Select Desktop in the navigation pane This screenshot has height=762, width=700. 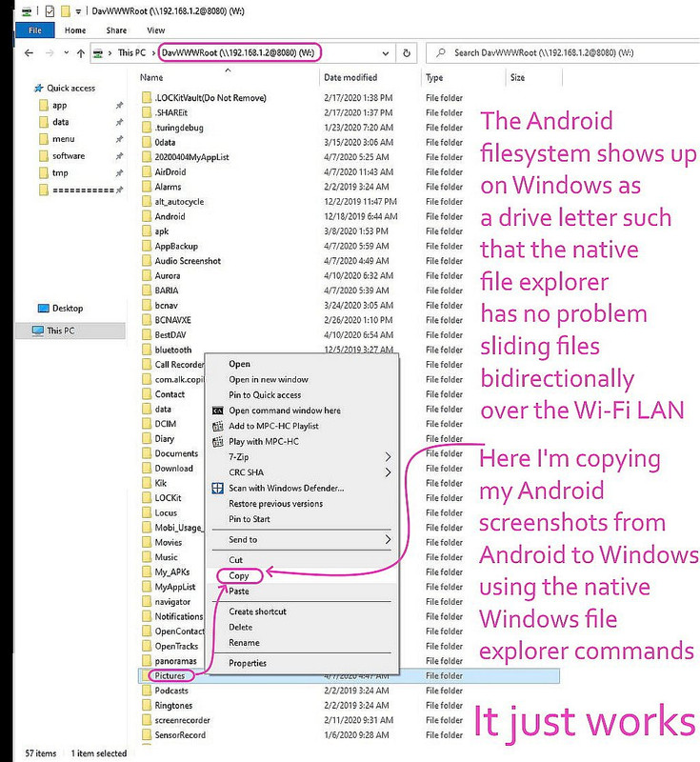click(68, 308)
